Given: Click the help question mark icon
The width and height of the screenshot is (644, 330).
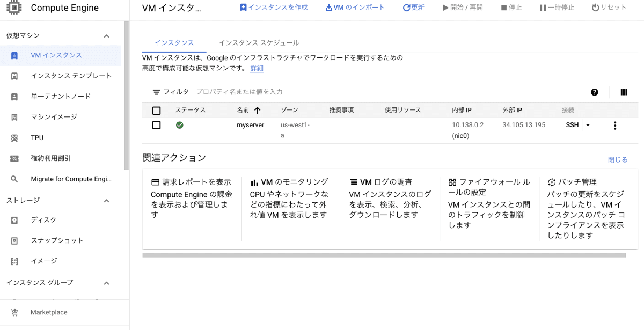Looking at the screenshot, I should pyautogui.click(x=595, y=92).
